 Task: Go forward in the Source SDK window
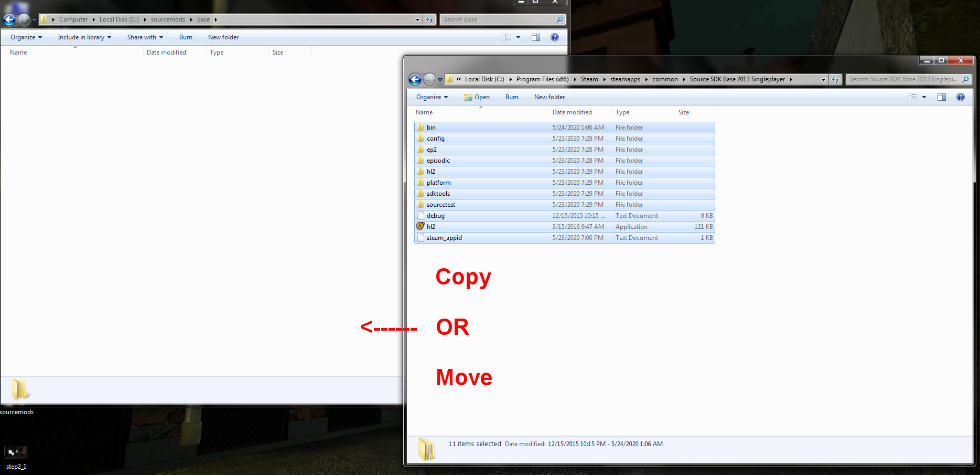[429, 79]
